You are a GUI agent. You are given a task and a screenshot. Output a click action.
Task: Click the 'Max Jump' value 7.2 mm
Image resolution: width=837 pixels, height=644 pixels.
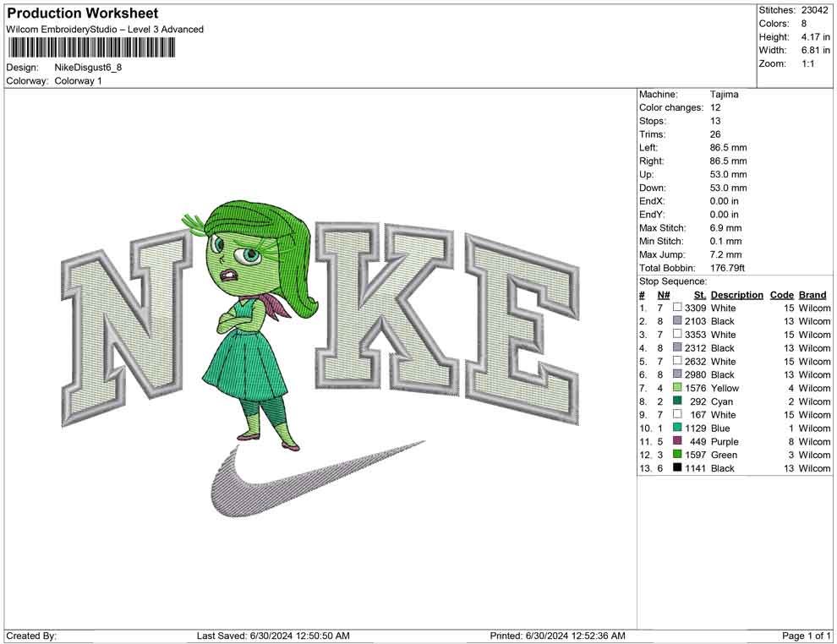pyautogui.click(x=725, y=254)
